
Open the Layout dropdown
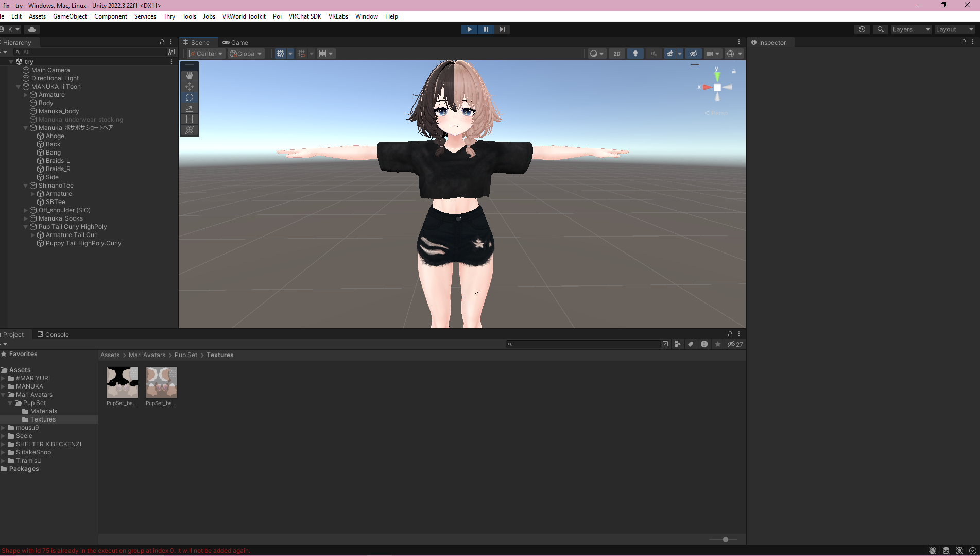click(x=954, y=29)
